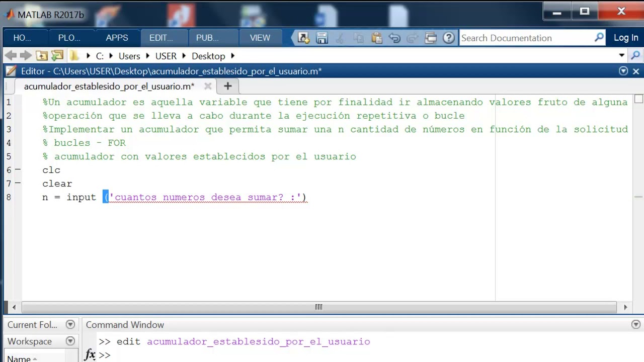Switch to the PLOTS ribbon tab

point(69,38)
